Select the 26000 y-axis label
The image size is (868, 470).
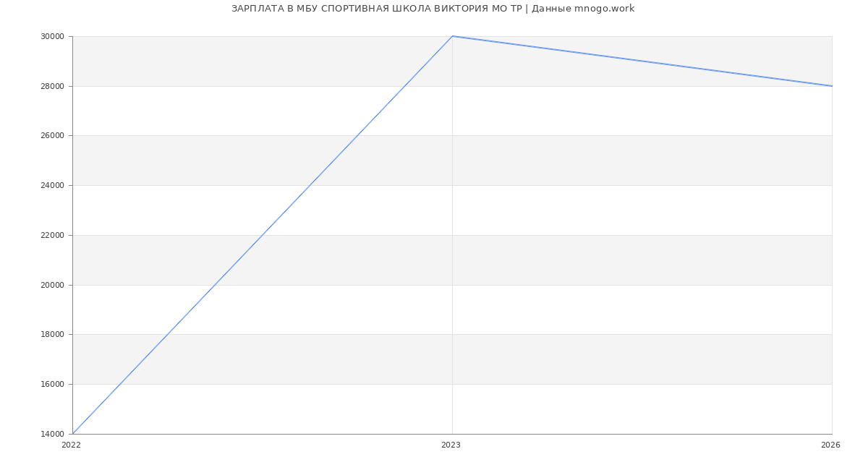pyautogui.click(x=53, y=136)
